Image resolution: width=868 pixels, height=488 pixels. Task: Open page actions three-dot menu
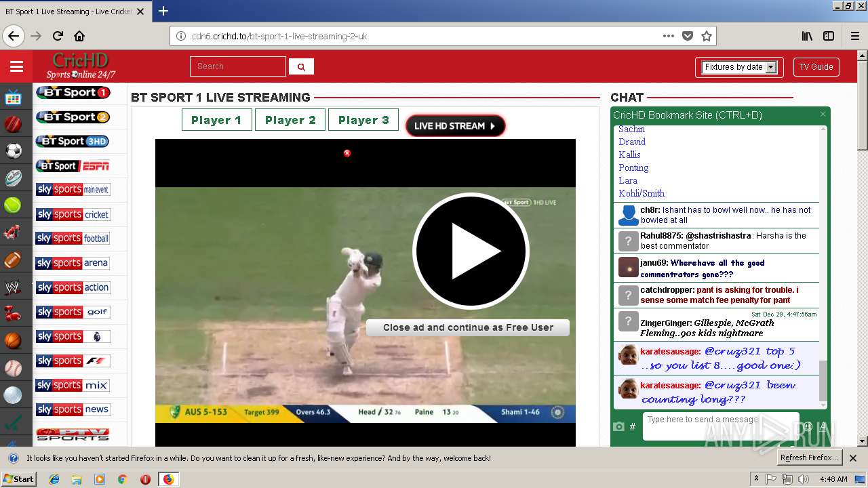point(669,36)
